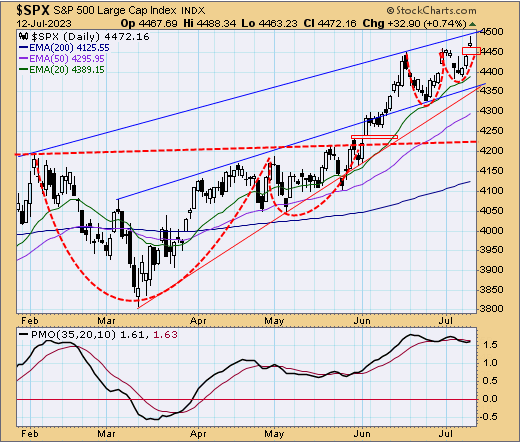The height and width of the screenshot is (444, 523).
Task: Click the EMA(50) purple legend entry
Action: [62, 59]
